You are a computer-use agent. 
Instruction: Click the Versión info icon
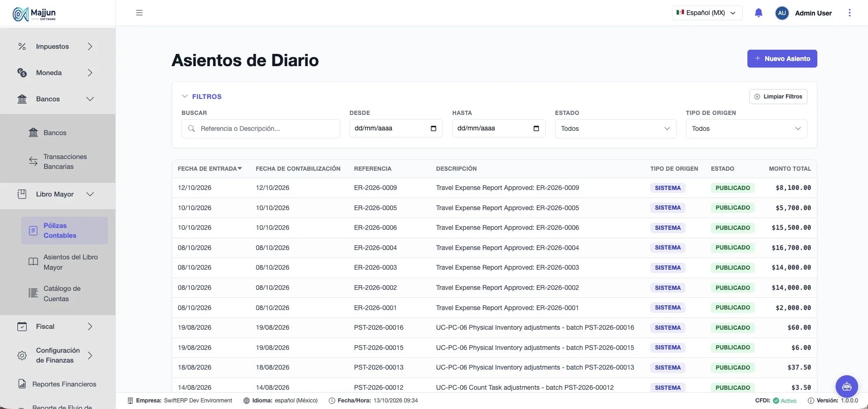[811, 401]
